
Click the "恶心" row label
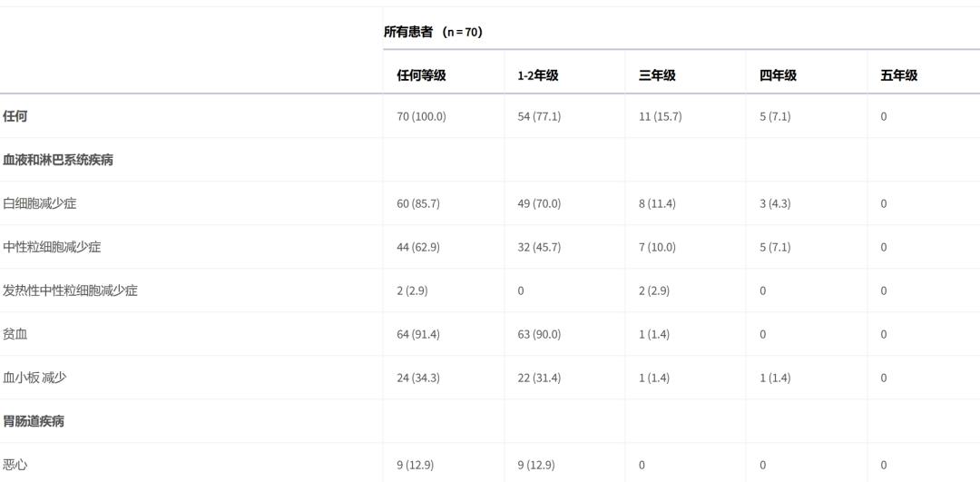click(15, 465)
